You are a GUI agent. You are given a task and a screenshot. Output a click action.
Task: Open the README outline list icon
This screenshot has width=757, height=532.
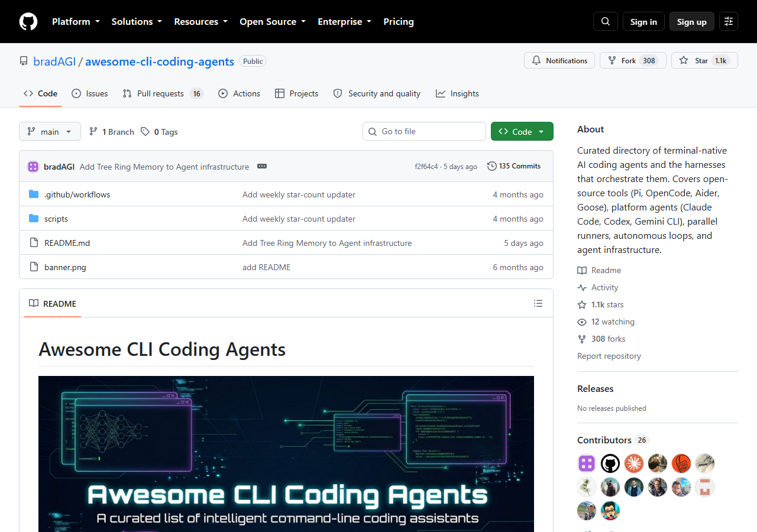click(538, 303)
